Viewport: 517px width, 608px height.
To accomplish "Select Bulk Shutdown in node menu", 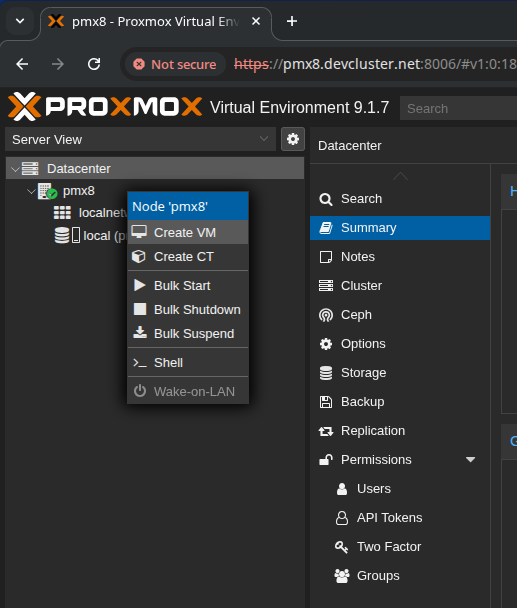I will click(188, 309).
